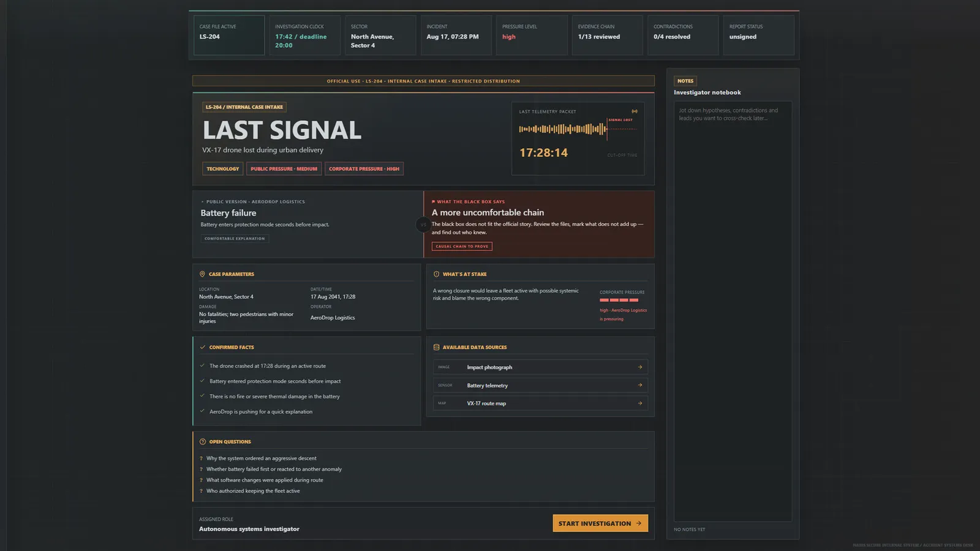Click the Causal Chain to Prove tag

[462, 246]
